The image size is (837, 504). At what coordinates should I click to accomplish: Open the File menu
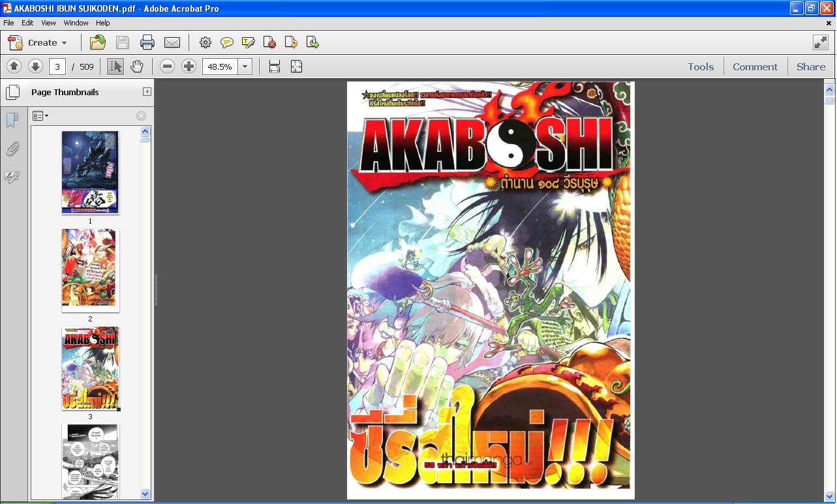click(8, 23)
